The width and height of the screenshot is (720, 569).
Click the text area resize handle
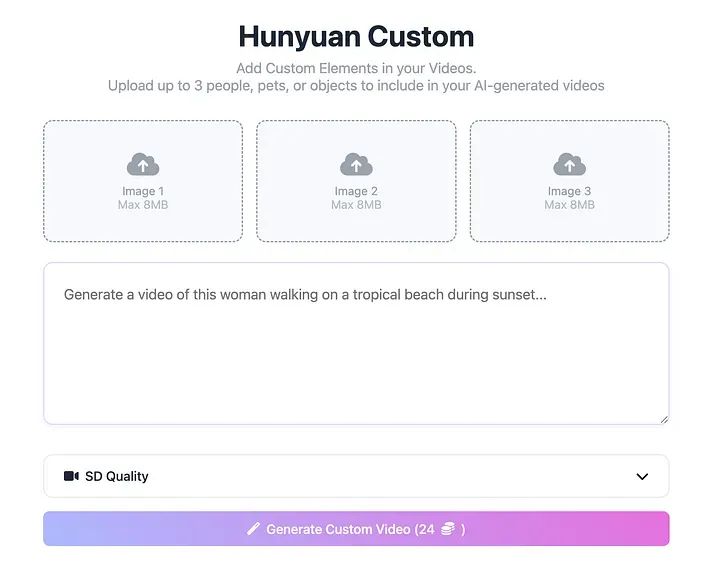663,419
